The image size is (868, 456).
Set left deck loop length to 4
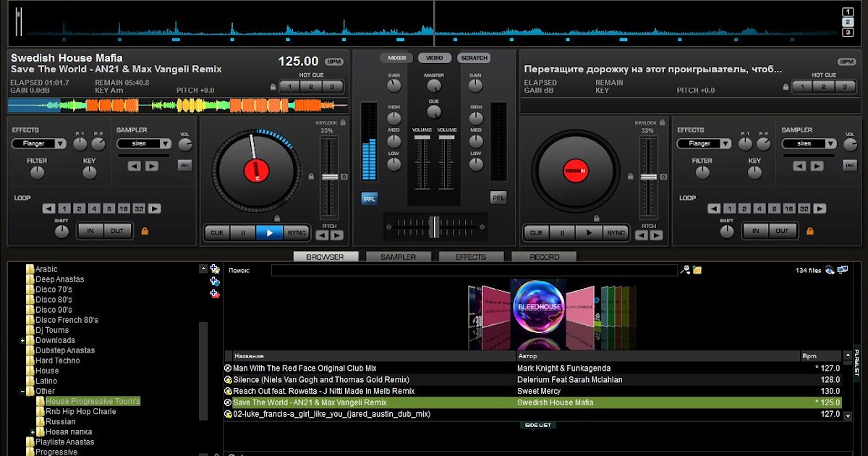[93, 208]
